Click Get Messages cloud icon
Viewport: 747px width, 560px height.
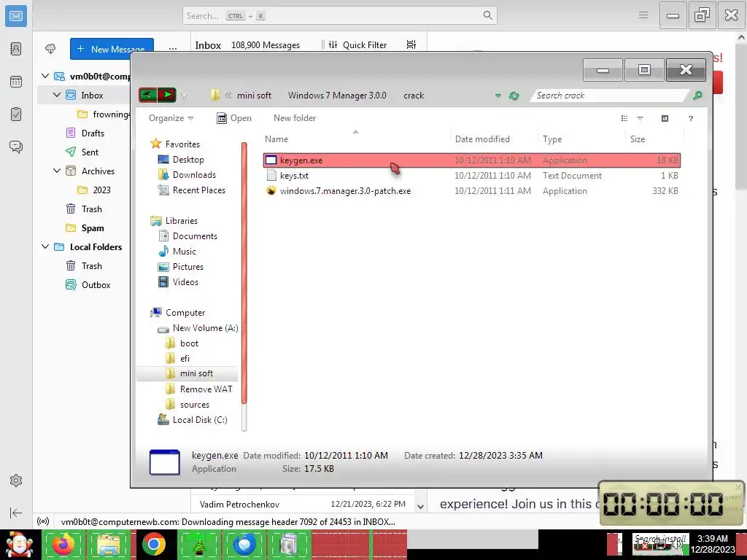50,49
